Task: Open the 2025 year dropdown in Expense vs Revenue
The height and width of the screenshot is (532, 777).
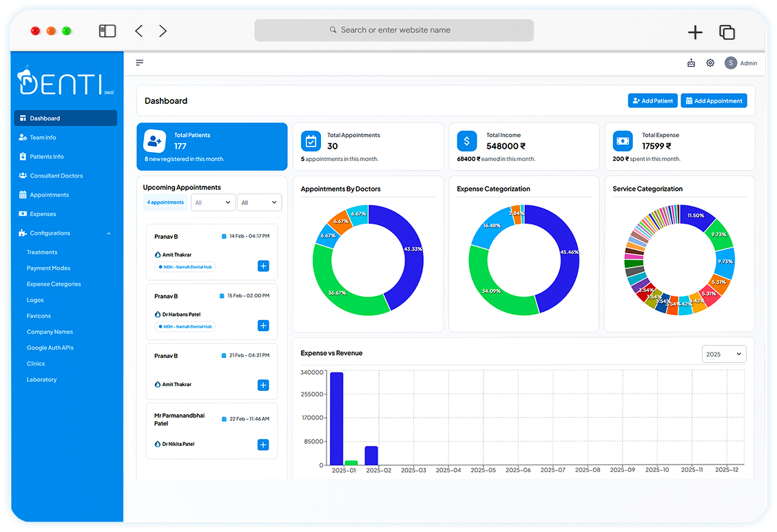Action: (724, 354)
